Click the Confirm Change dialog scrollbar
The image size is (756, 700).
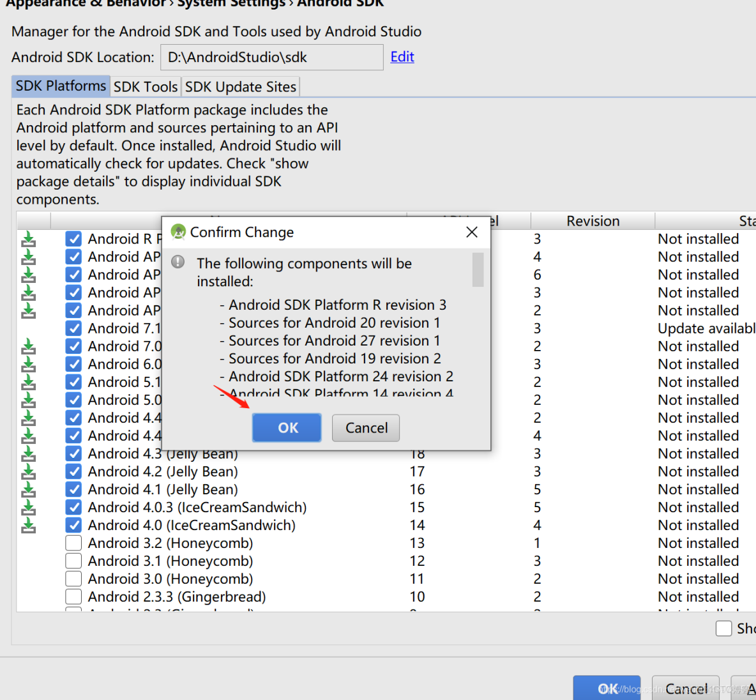[x=478, y=270]
